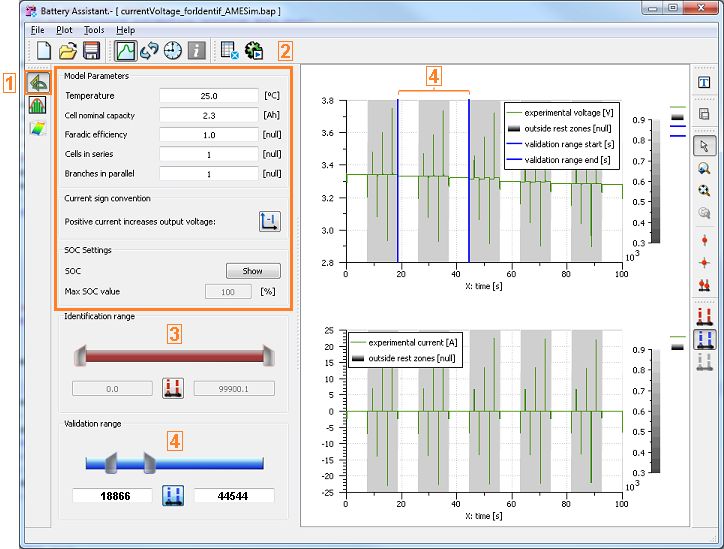Screen dimensions: 724x549
Task: Click the text 'T' tool in right toolbar
Action: click(704, 82)
